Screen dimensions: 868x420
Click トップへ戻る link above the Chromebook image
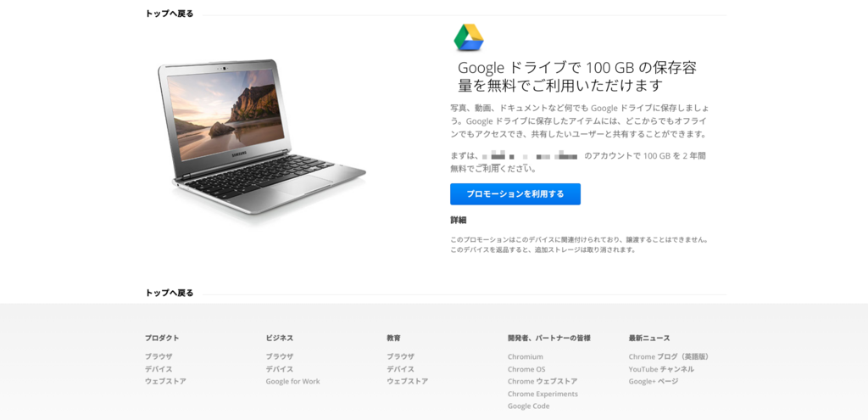coord(170,14)
